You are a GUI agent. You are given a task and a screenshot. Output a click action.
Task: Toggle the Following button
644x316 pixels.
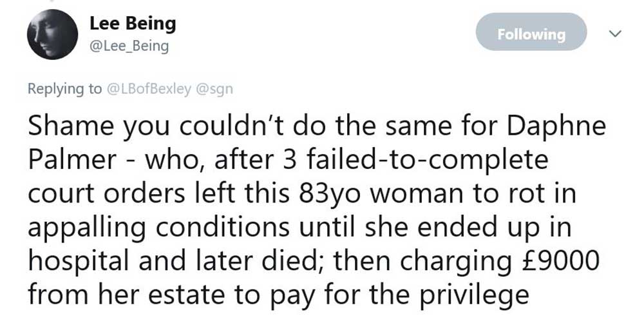[x=531, y=34]
